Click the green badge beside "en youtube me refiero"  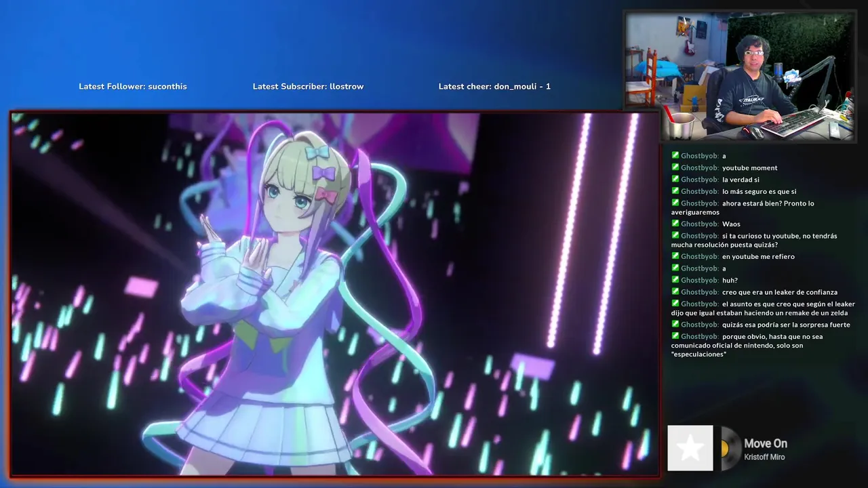pos(675,256)
